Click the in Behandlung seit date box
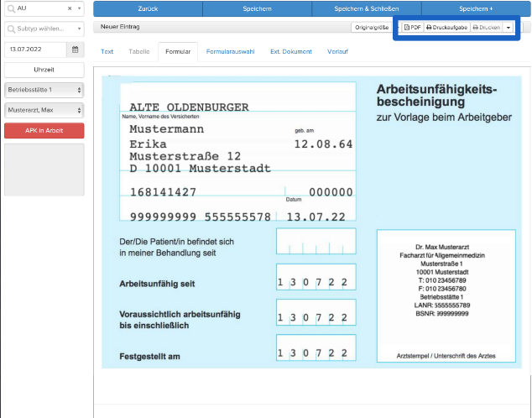The height and width of the screenshot is (418, 532). click(x=316, y=241)
